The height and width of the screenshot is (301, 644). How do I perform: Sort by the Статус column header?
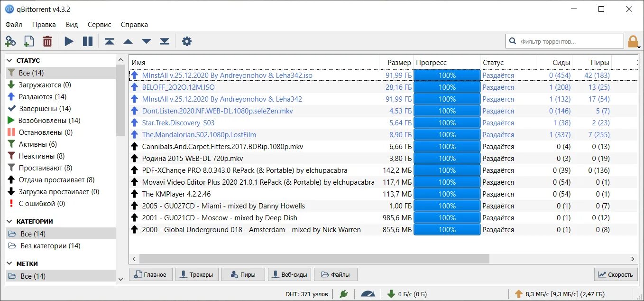[x=508, y=63]
